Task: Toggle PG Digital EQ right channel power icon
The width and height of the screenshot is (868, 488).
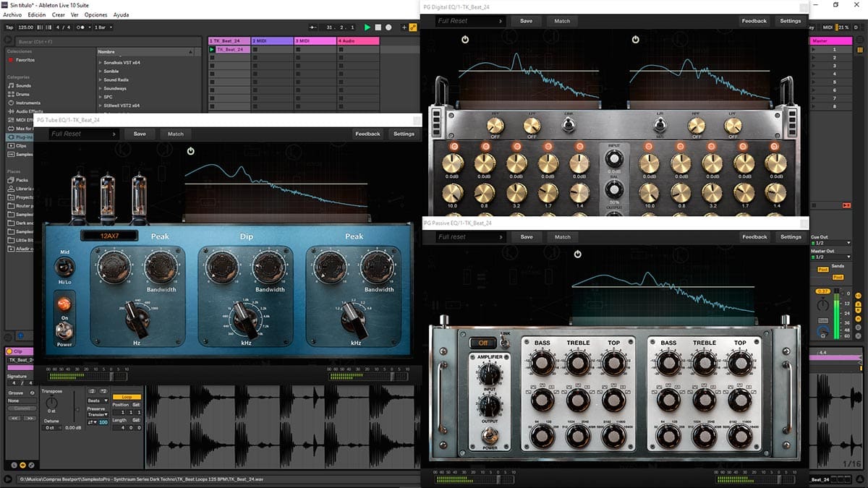Action: coord(635,39)
